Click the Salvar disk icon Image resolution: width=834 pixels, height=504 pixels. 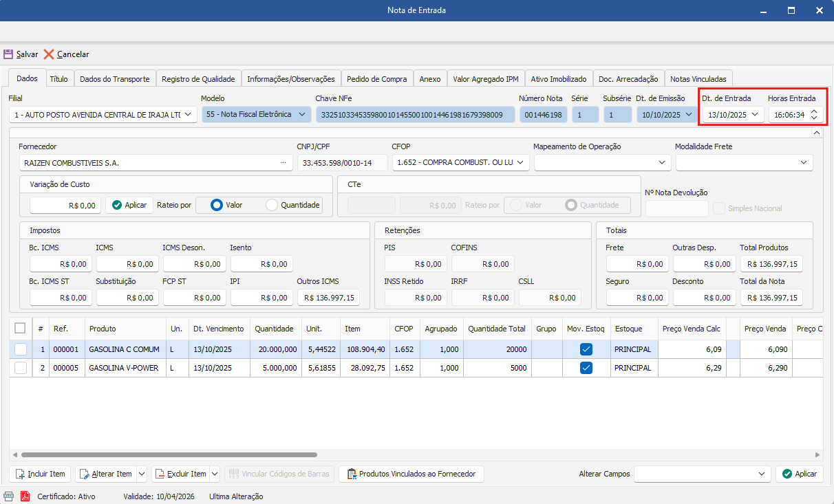(8, 54)
